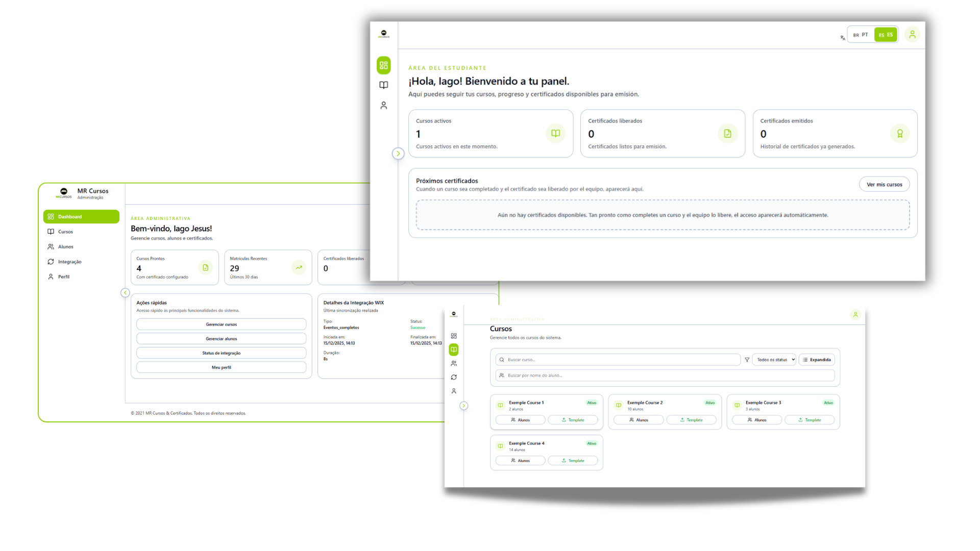Switch language to BR PT

point(861,35)
